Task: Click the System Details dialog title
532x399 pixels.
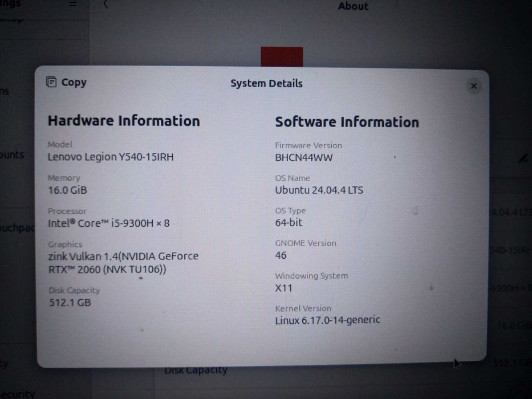Action: click(266, 83)
